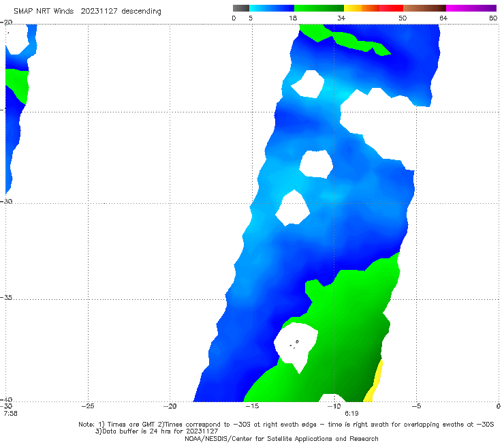Click the "34" label under the color bar
Image resolution: width=504 pixels, height=443 pixels.
click(x=341, y=18)
